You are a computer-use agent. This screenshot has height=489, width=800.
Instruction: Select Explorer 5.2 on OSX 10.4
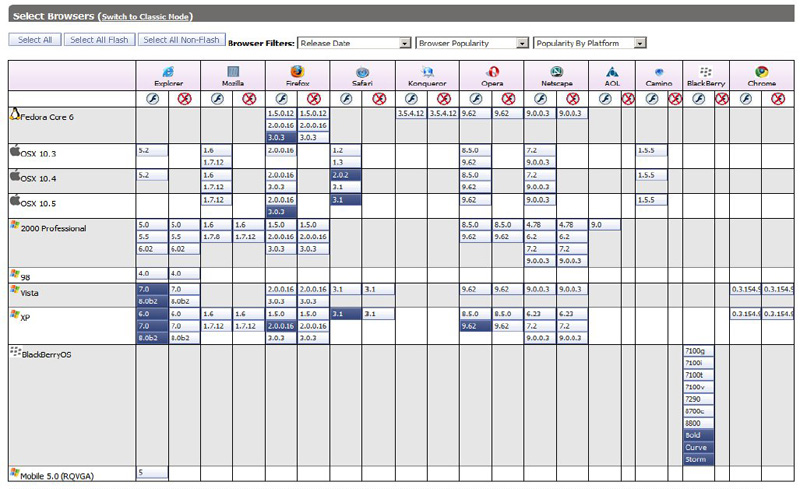(152, 175)
